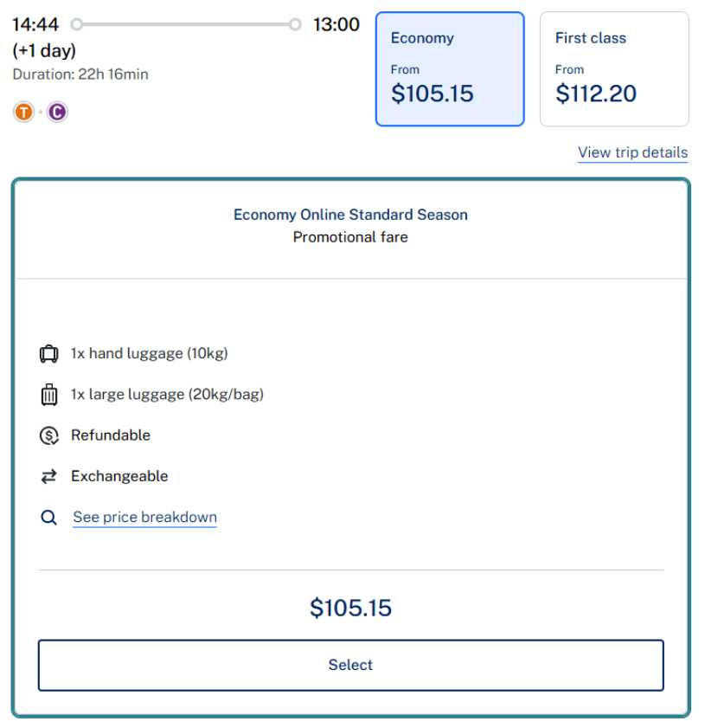Click the Refundable dollar icon
The height and width of the screenshot is (728, 705).
(x=48, y=435)
